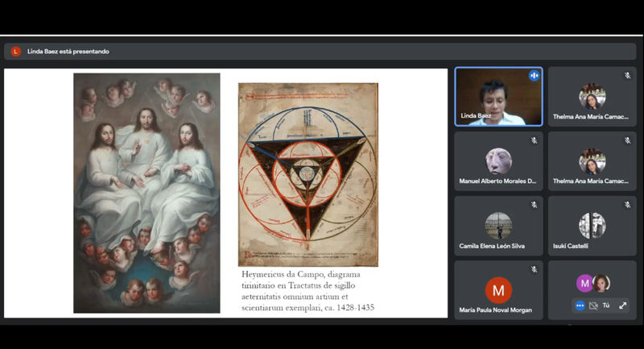Click the caption line 'aeternitatis omnium artium et'
This screenshot has width=644, height=349.
[295, 297]
